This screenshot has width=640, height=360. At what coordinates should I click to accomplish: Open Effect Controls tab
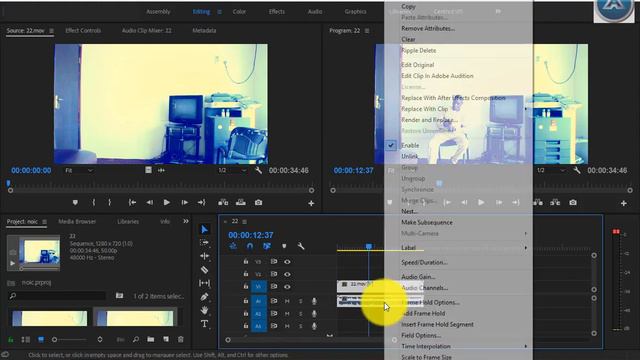[83, 30]
